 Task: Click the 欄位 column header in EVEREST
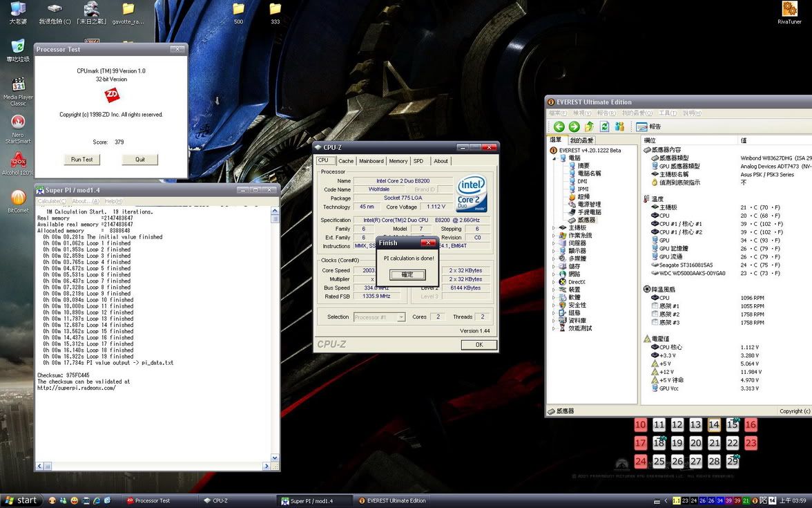(x=689, y=140)
